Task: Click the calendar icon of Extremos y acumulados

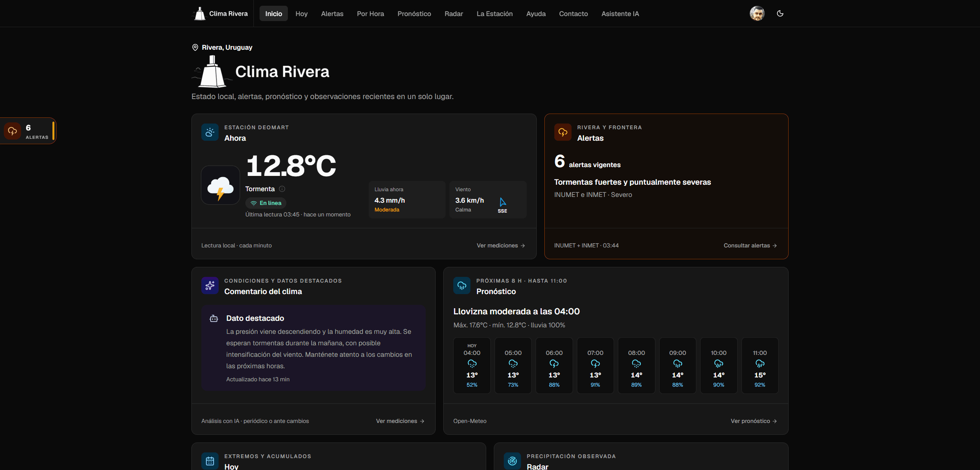Action: [210, 461]
